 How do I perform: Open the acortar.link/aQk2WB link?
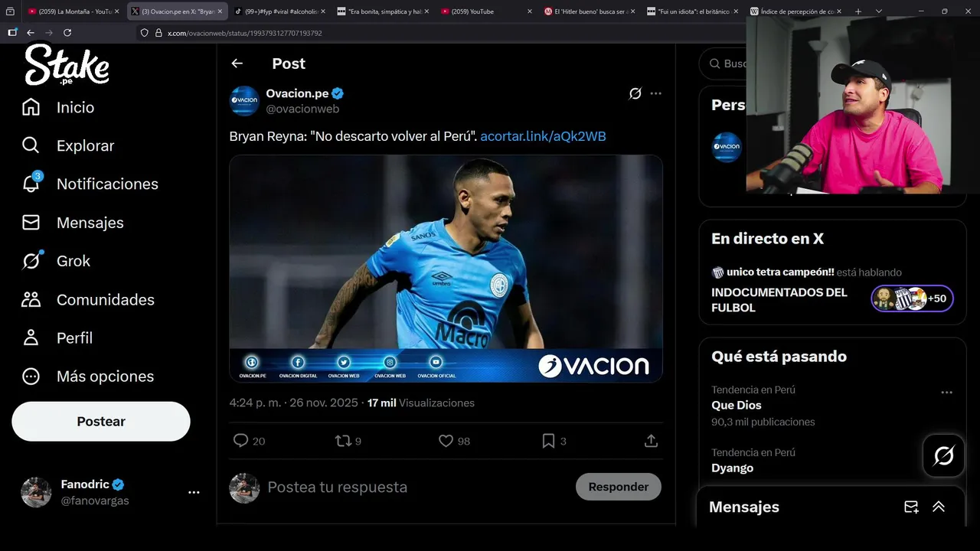click(543, 136)
